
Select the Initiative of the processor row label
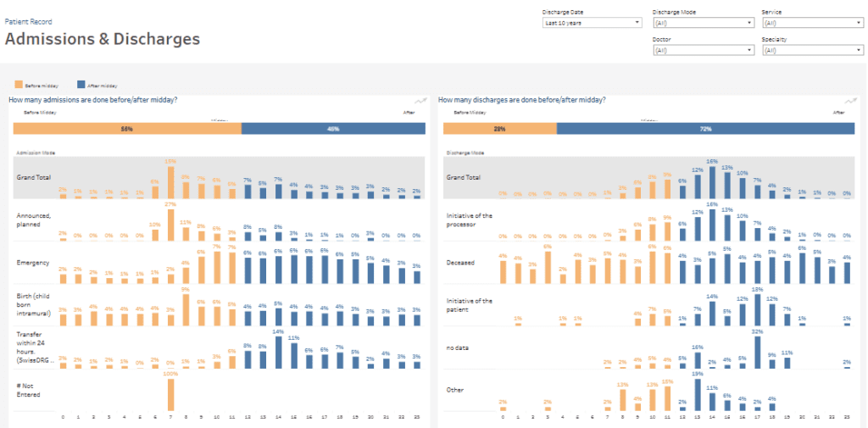(x=470, y=220)
